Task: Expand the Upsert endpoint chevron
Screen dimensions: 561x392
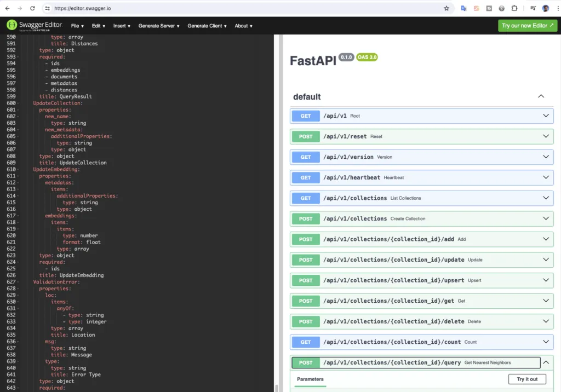Action: coord(546,280)
